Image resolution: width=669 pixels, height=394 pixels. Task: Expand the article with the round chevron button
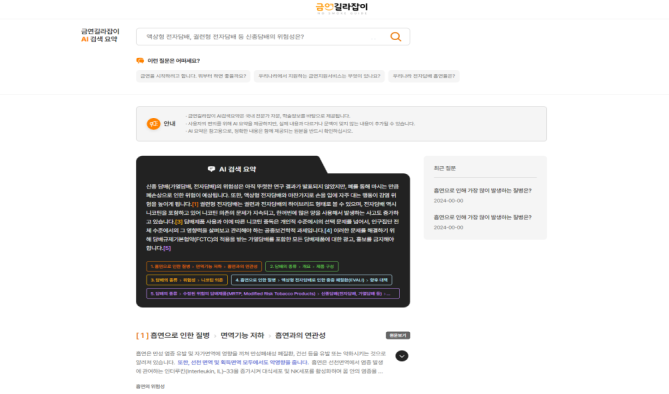point(401,356)
